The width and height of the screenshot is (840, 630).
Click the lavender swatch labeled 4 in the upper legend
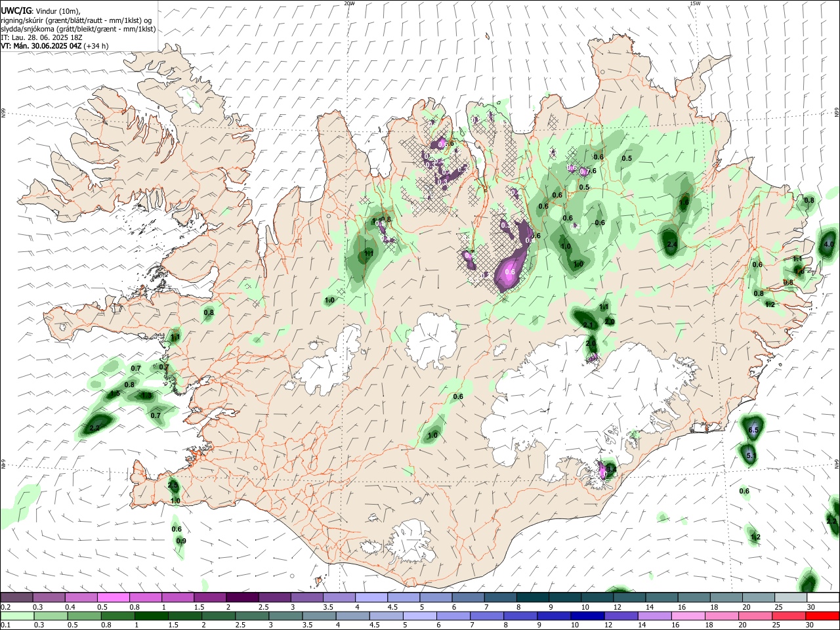point(371,598)
